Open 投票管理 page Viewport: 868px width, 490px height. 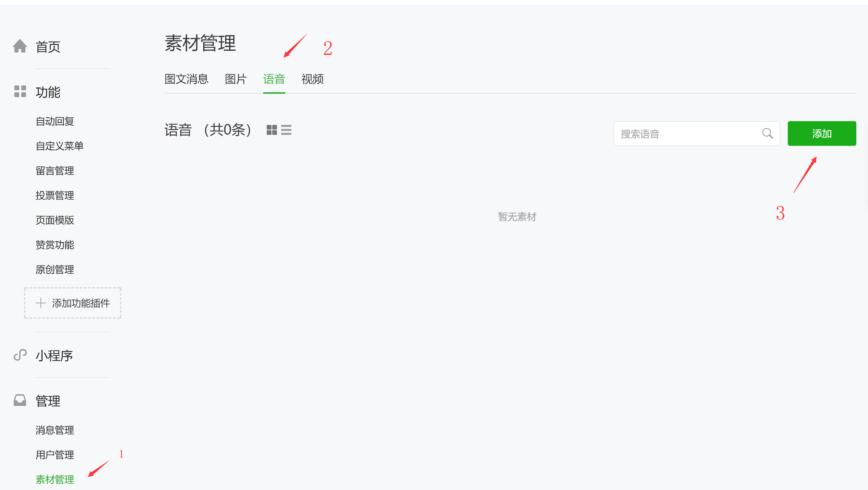(55, 196)
